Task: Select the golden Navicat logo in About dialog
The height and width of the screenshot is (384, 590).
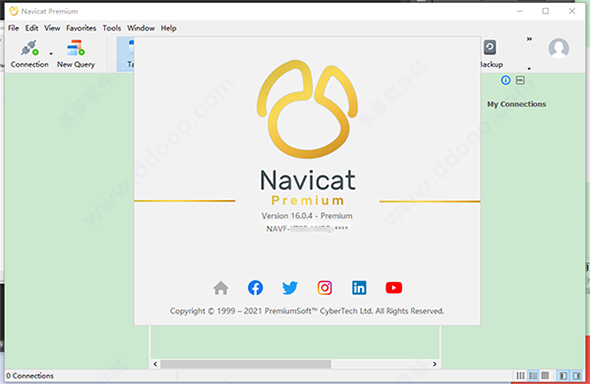Action: [307, 109]
